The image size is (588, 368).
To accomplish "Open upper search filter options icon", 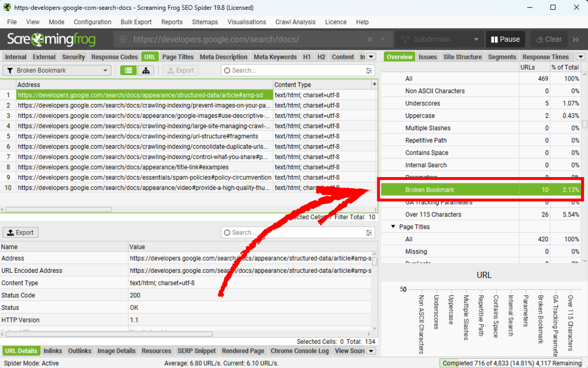I will click(369, 71).
